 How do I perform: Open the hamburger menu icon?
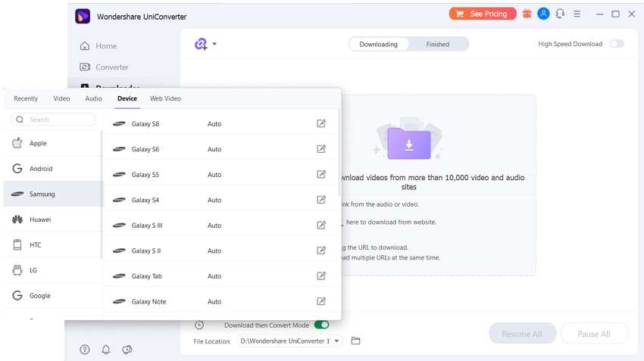[577, 14]
